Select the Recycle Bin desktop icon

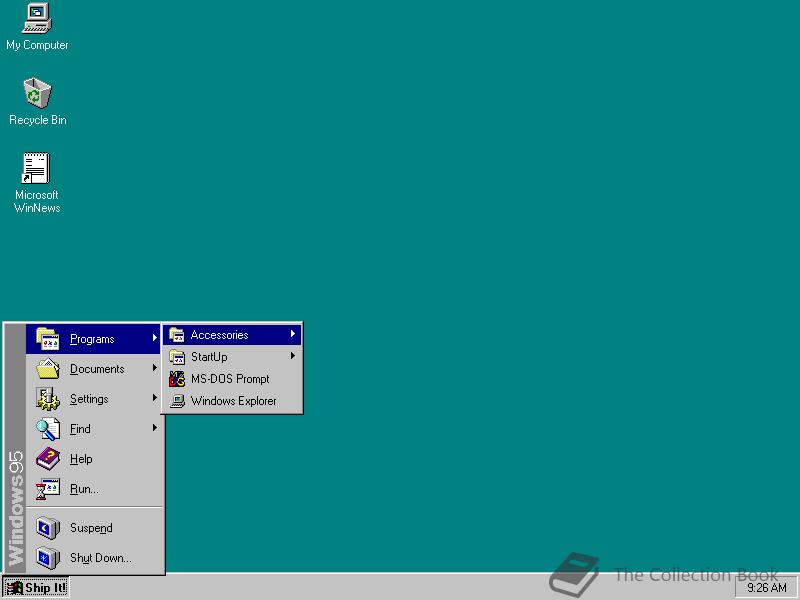(37, 93)
